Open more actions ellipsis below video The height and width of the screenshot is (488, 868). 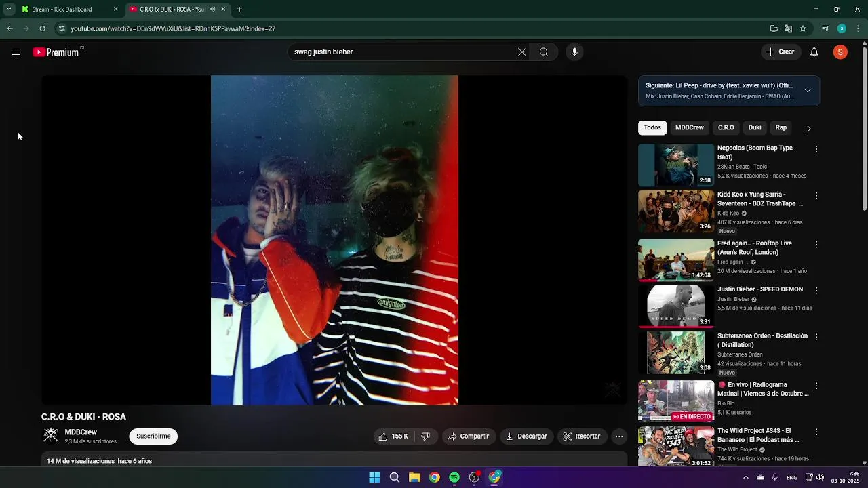click(619, 436)
